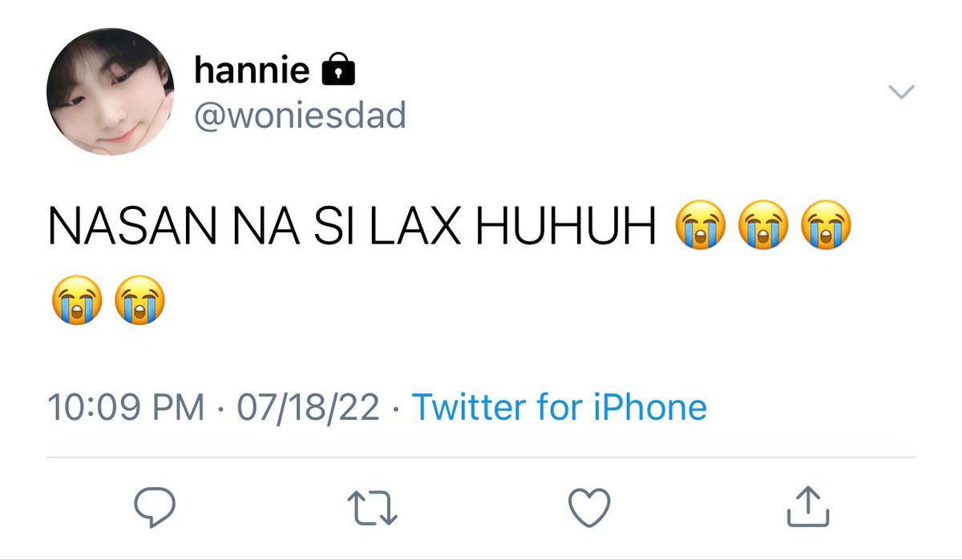Visit the @woniesdad handle
Image resolution: width=962 pixels, height=560 pixels.
pos(300,117)
